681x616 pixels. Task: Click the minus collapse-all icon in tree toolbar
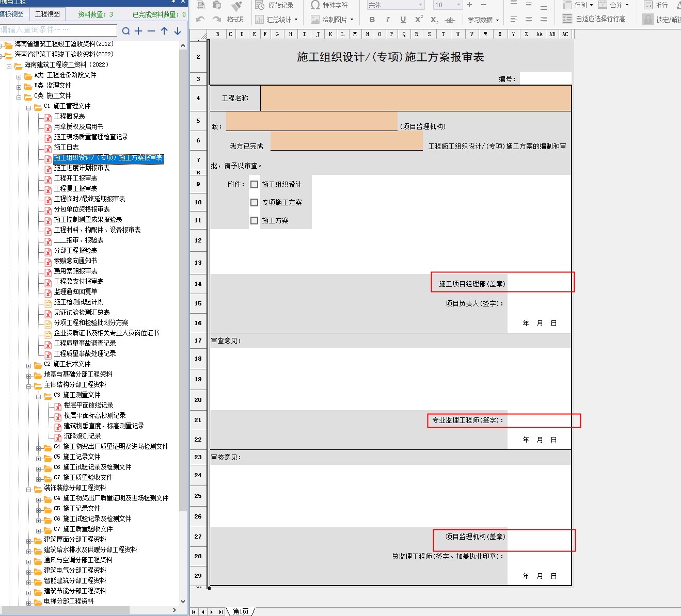pos(151,31)
